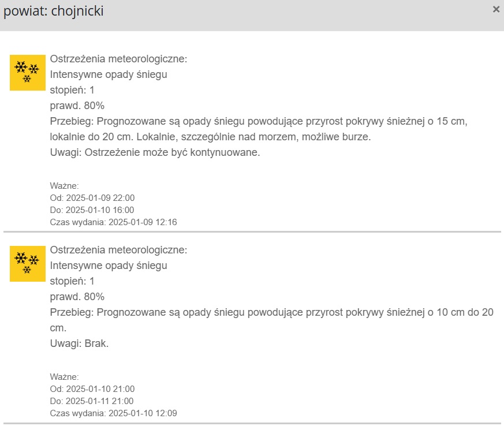Click start time 'Od: 2025-01-09 22:00'
504x426 pixels.
tap(92, 198)
